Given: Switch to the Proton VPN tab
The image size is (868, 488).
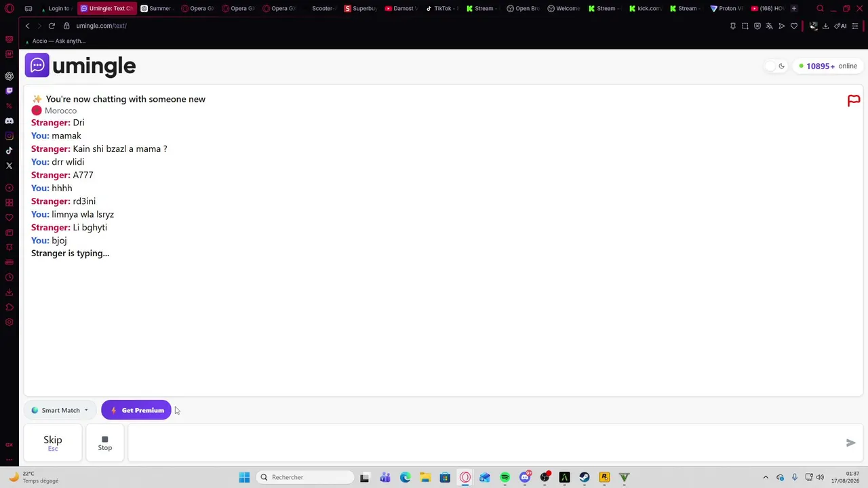Looking at the screenshot, I should click(x=726, y=9).
